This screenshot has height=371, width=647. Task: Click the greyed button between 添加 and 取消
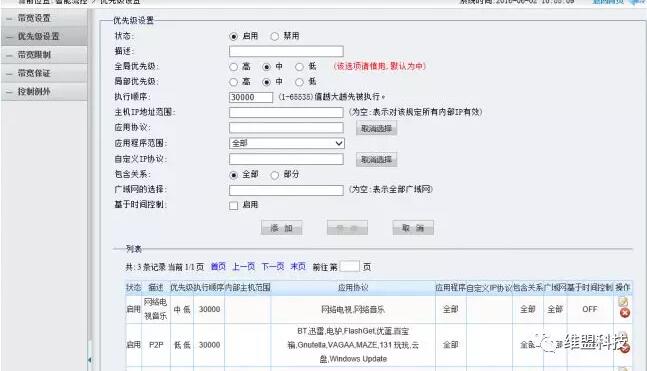pyautogui.click(x=347, y=228)
